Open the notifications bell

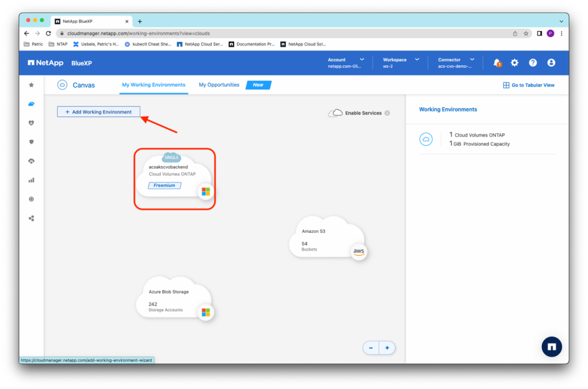(497, 63)
